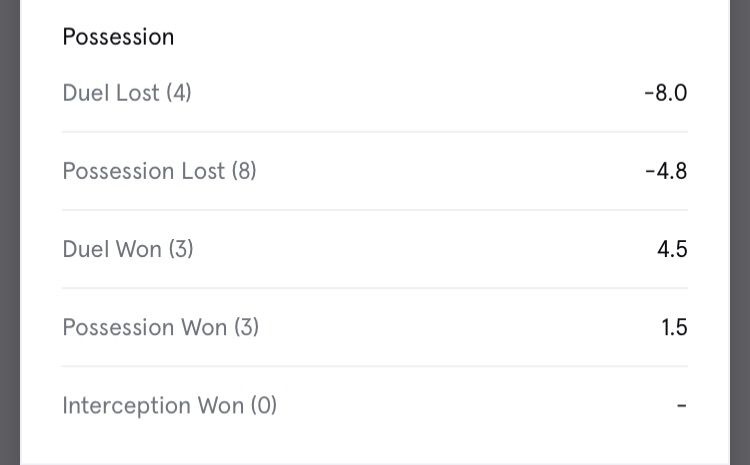Click the -4.8 Possession Lost value
The image size is (750, 465).
pyautogui.click(x=666, y=171)
